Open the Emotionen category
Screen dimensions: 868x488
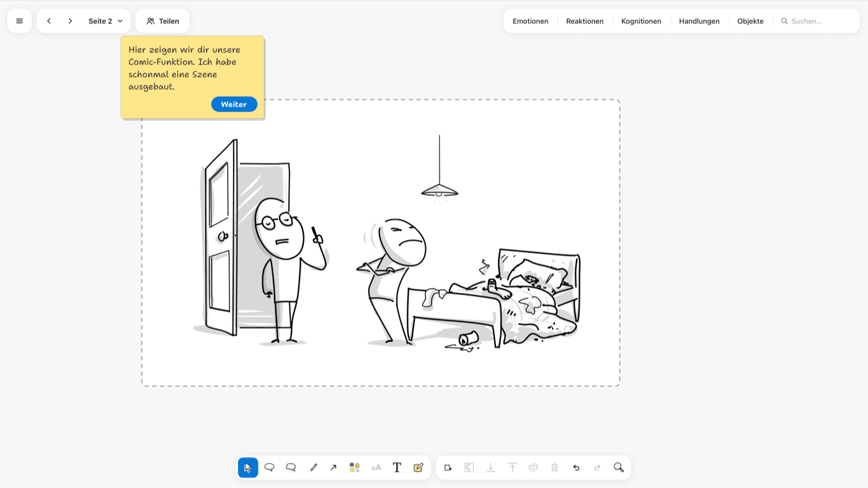530,21
